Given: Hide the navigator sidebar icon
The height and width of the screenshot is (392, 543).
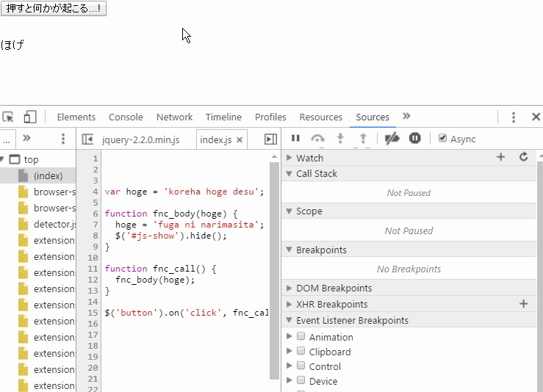Looking at the screenshot, I should coord(87,139).
